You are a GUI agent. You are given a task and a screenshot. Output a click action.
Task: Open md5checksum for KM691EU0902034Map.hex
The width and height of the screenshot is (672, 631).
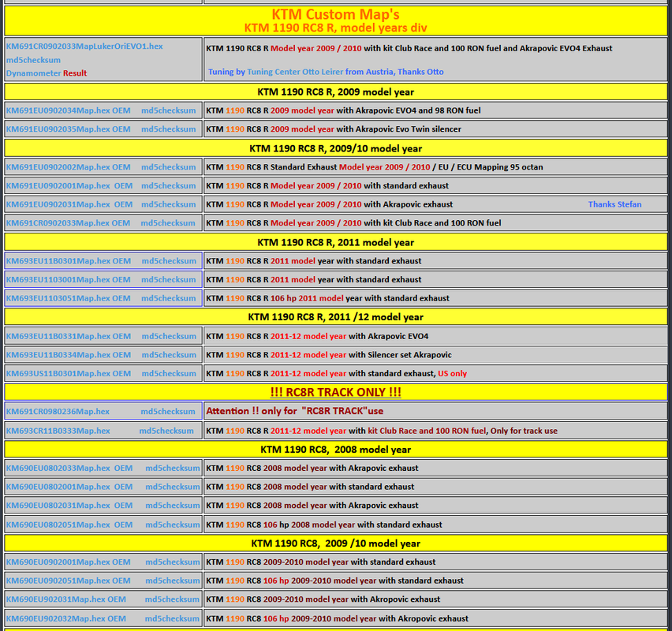[x=169, y=110]
